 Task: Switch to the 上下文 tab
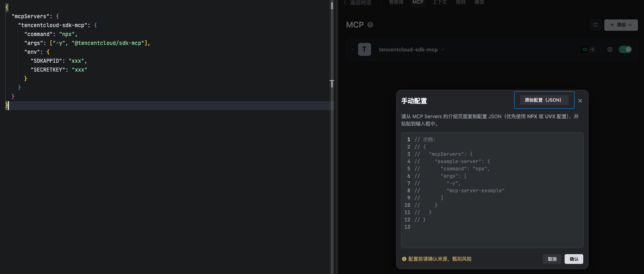[439, 2]
